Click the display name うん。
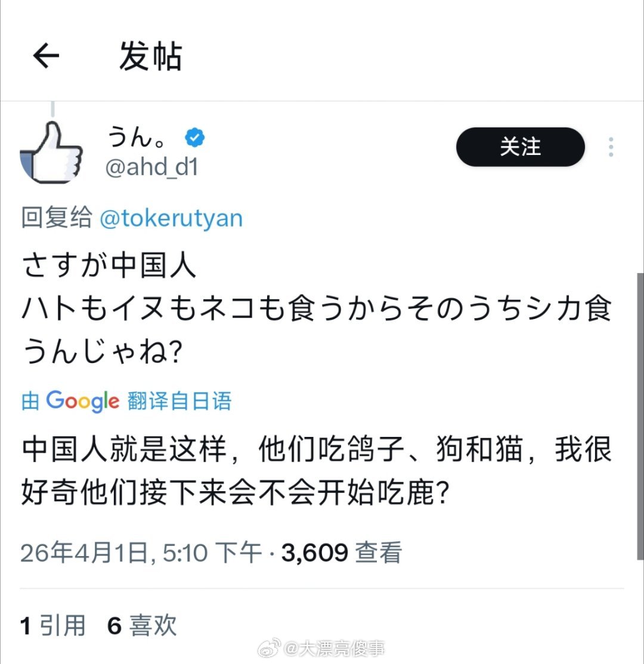The height and width of the screenshot is (664, 644). 136,137
